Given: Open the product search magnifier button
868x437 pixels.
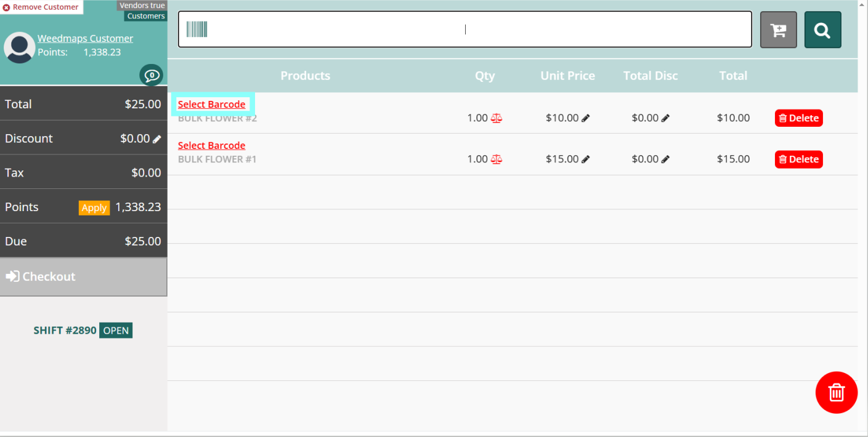Looking at the screenshot, I should click(822, 30).
